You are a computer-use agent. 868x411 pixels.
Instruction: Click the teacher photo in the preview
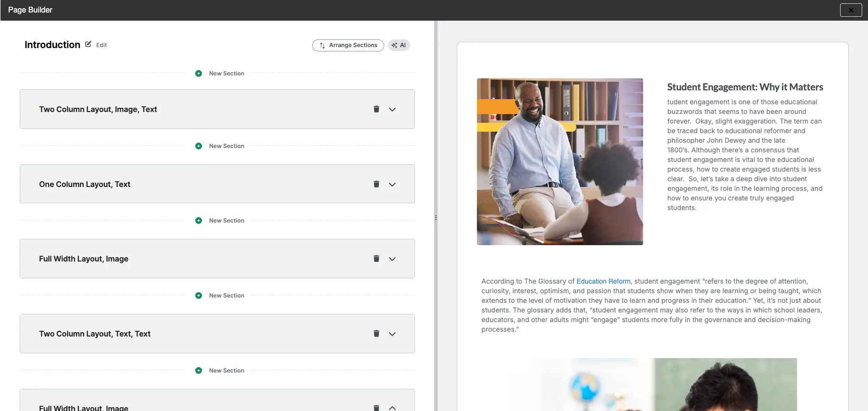(560, 162)
